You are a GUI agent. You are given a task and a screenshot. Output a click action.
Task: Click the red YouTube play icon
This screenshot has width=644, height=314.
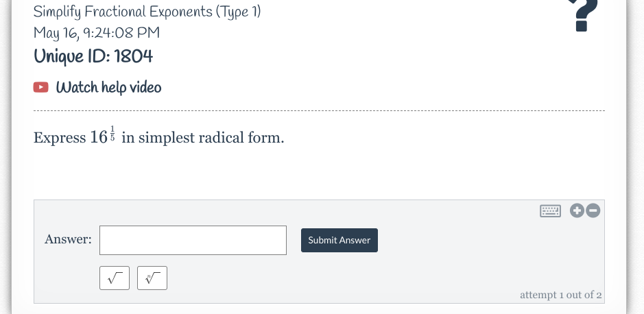tap(41, 87)
